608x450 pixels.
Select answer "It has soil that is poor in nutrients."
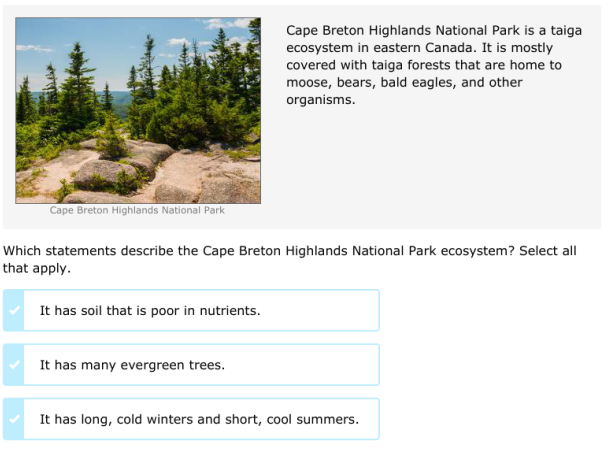click(x=150, y=311)
